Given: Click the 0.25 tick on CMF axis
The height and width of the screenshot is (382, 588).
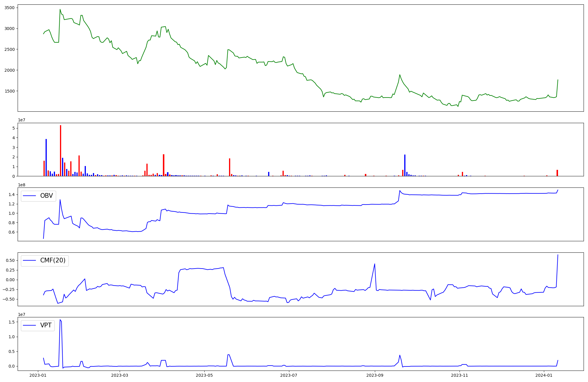Looking at the screenshot, I should tap(10, 270).
